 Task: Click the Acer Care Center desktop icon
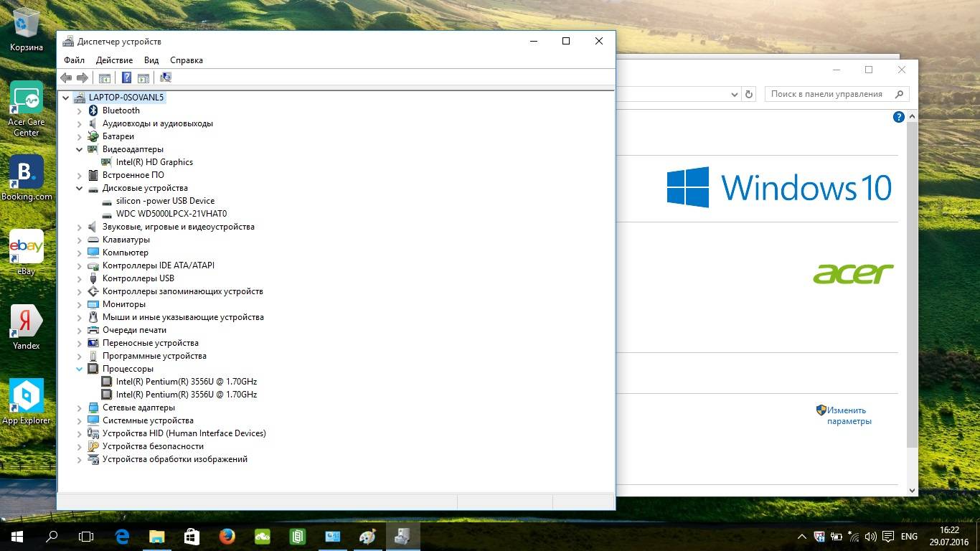tap(27, 108)
